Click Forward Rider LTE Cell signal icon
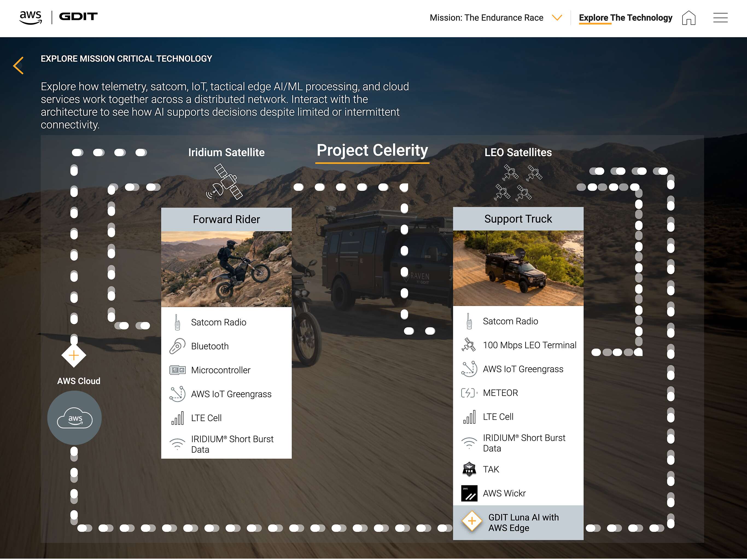 (177, 418)
